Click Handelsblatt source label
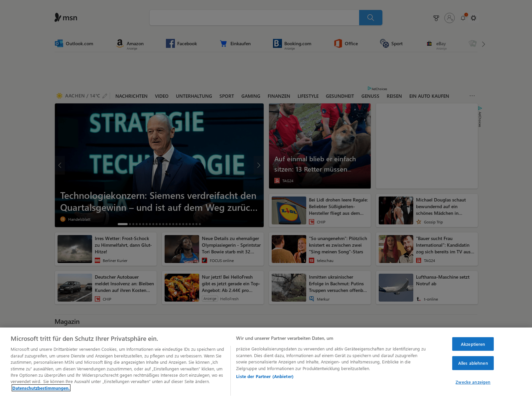 click(x=79, y=219)
